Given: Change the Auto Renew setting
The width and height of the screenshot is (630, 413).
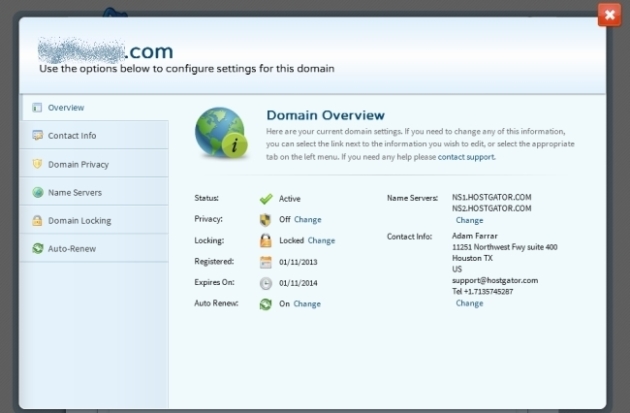Looking at the screenshot, I should (x=307, y=304).
